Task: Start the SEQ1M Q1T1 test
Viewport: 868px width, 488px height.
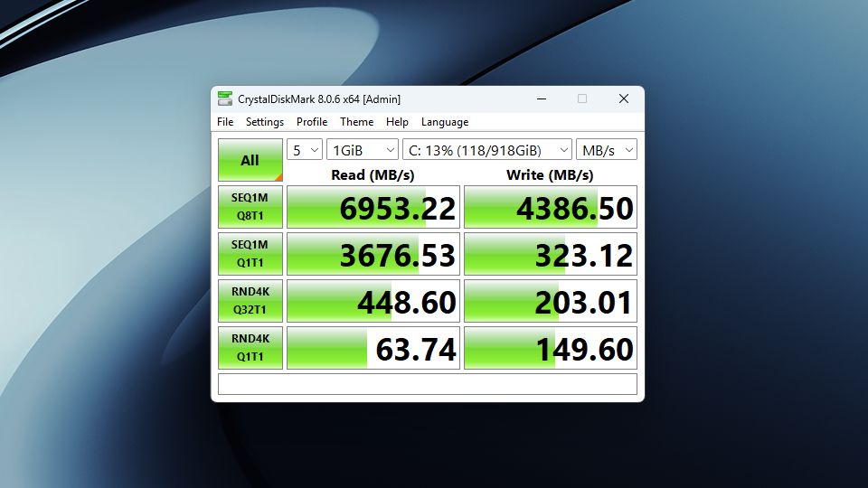Action: tap(250, 254)
